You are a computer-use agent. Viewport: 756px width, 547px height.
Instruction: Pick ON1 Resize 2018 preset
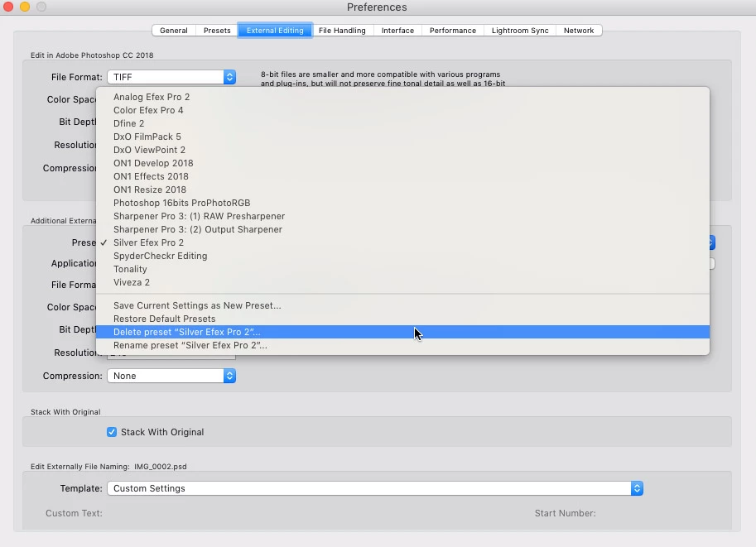click(x=402, y=190)
